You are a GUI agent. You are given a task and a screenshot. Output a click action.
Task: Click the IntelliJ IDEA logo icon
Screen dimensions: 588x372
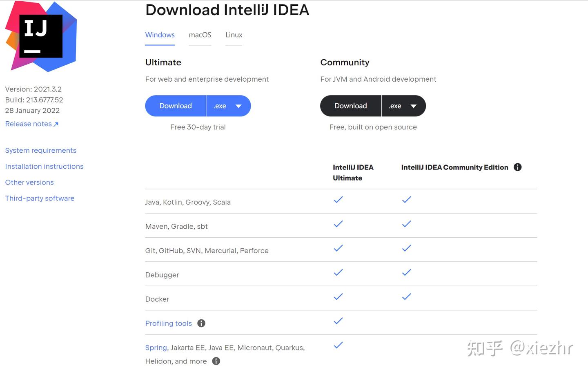pyautogui.click(x=40, y=36)
